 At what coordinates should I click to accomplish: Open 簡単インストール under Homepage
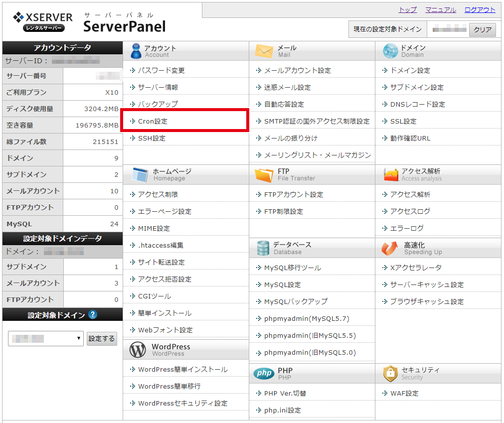coord(165,313)
